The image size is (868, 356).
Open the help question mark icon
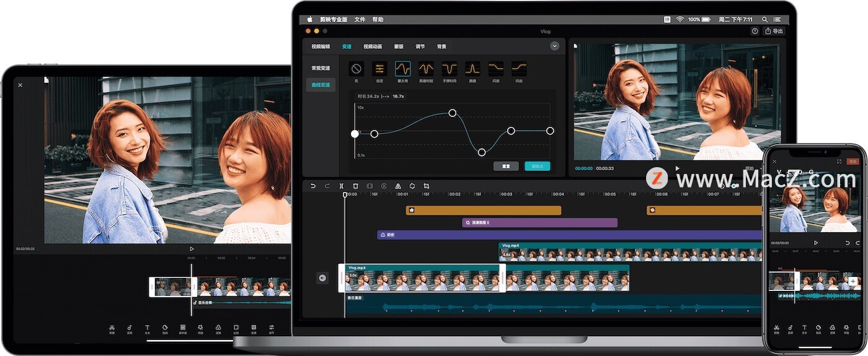click(755, 31)
